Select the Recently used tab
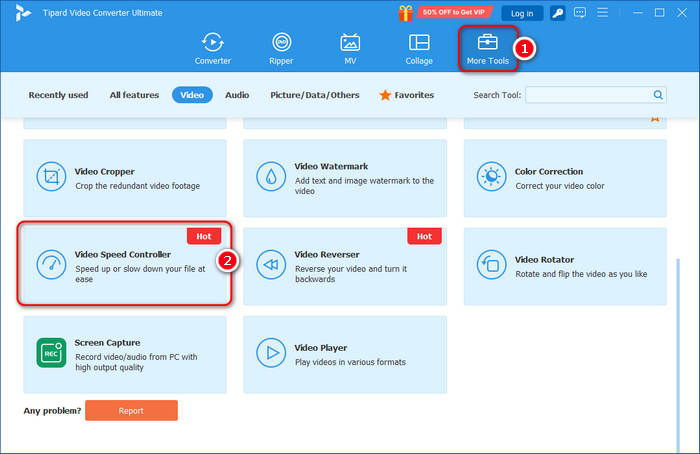 (x=58, y=95)
